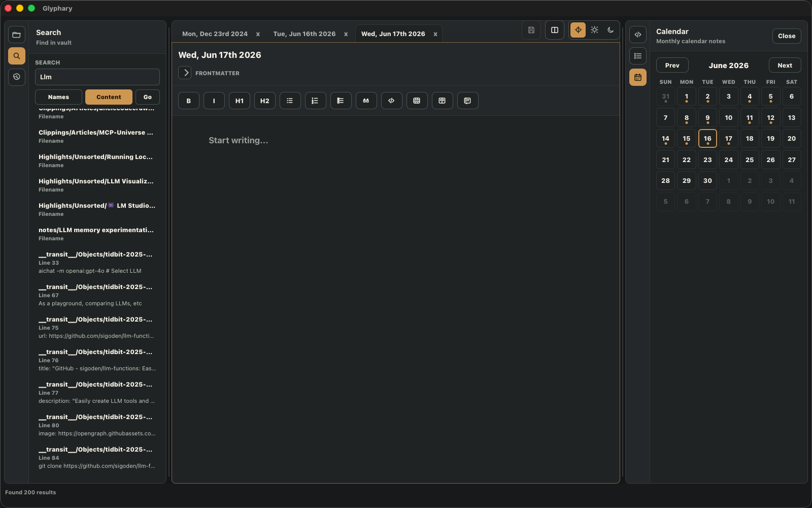
Task: Select the system/auto theme icon
Action: (x=578, y=30)
